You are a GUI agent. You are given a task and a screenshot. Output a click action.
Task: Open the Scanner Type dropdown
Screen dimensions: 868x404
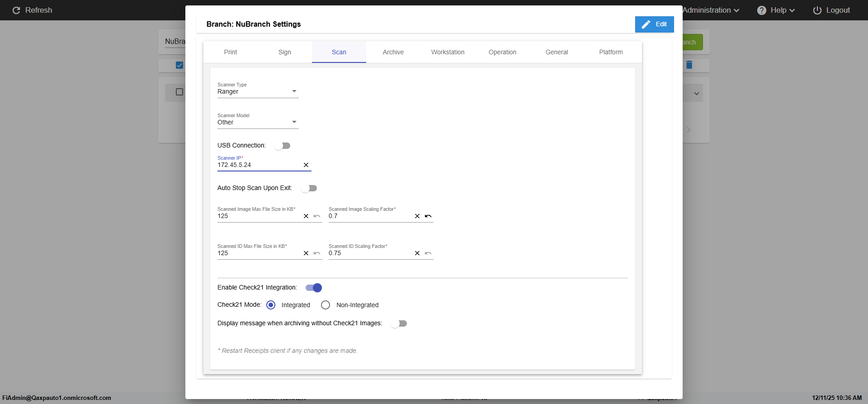point(258,91)
